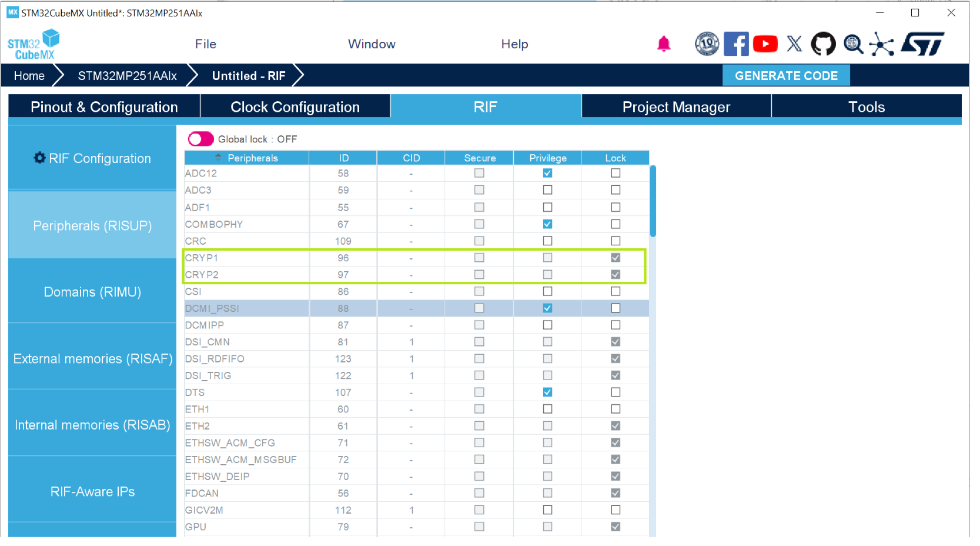Open the Facebook icon link
The height and width of the screenshot is (546, 980).
click(736, 44)
